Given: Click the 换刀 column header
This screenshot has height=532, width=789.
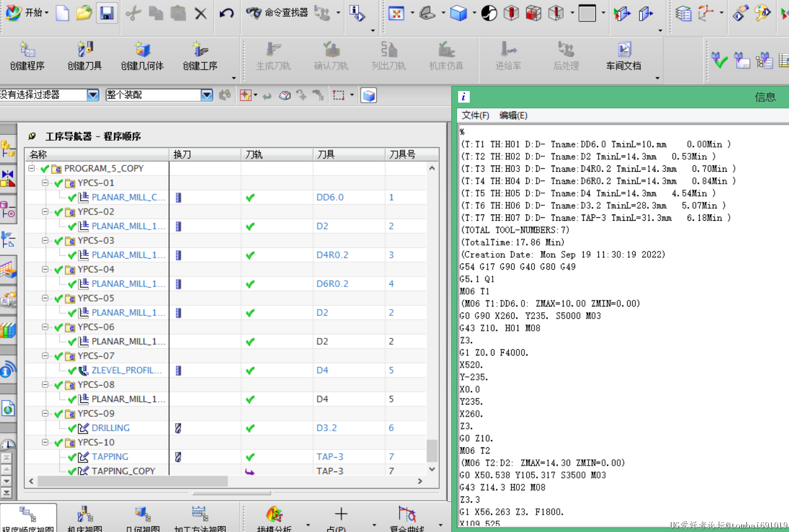Looking at the screenshot, I should point(205,154).
